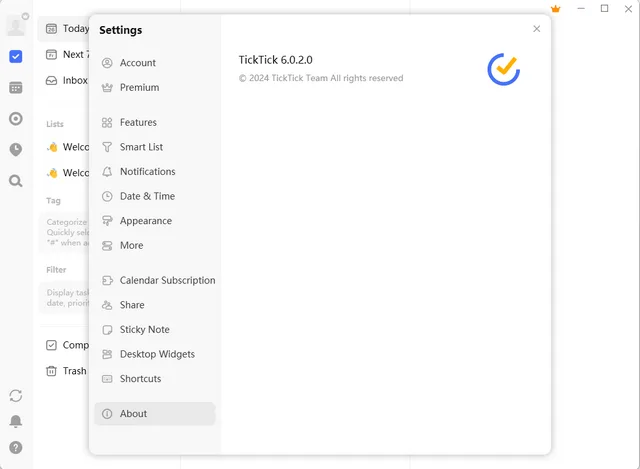Viewport: 640px width, 469px height.
Task: Open Notifications settings
Action: pyautogui.click(x=155, y=171)
